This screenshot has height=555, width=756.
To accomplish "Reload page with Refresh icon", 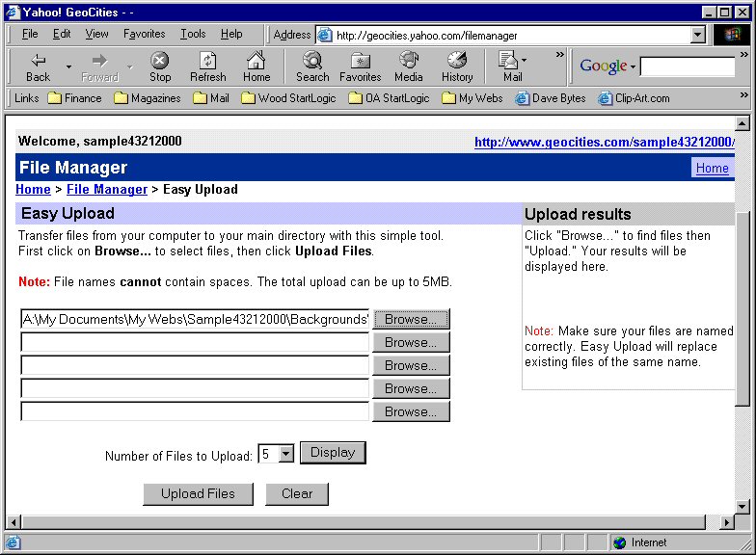I will click(208, 67).
